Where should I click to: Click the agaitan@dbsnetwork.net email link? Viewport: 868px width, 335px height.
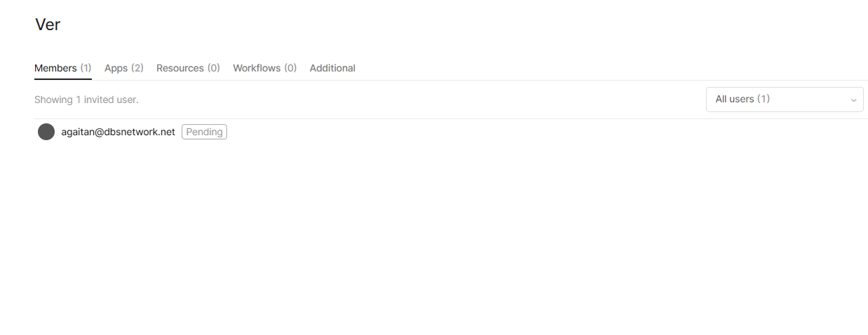tap(118, 132)
